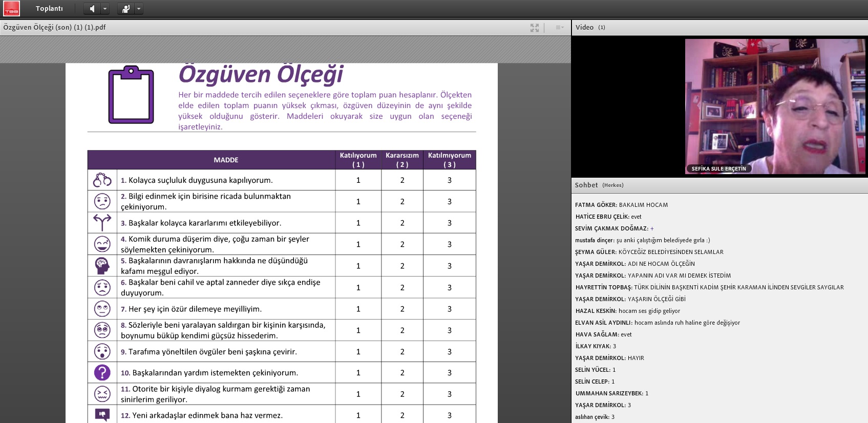Toggle full screen for the PDF share pod
This screenshot has height=423, width=868.
pyautogui.click(x=535, y=28)
